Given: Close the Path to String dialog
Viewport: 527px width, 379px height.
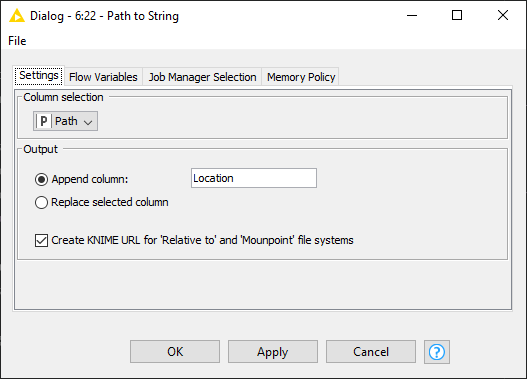Looking at the screenshot, I should coord(503,15).
